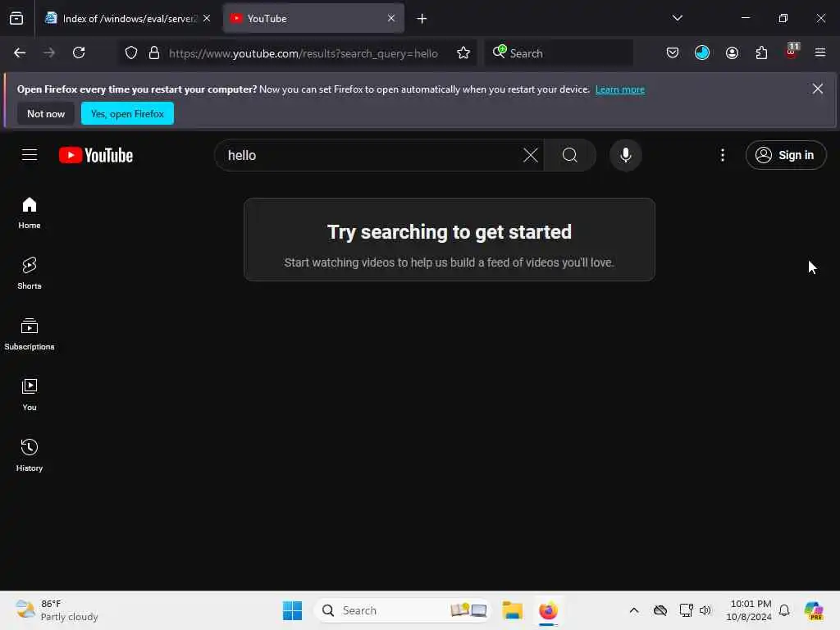Viewport: 840px width, 630px height.
Task: Click Firefox icon in taskbar
Action: 548,610
